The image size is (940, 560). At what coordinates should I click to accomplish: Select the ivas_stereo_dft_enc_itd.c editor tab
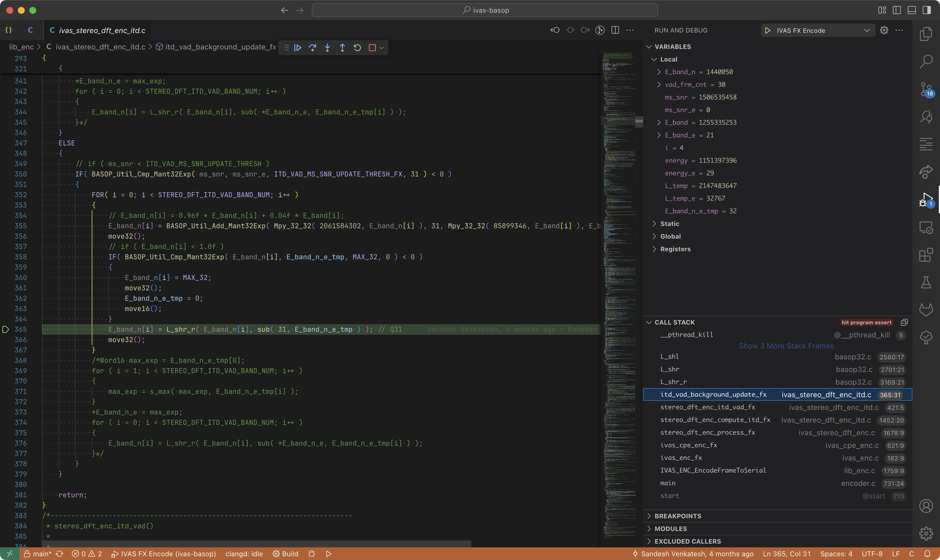(x=102, y=30)
